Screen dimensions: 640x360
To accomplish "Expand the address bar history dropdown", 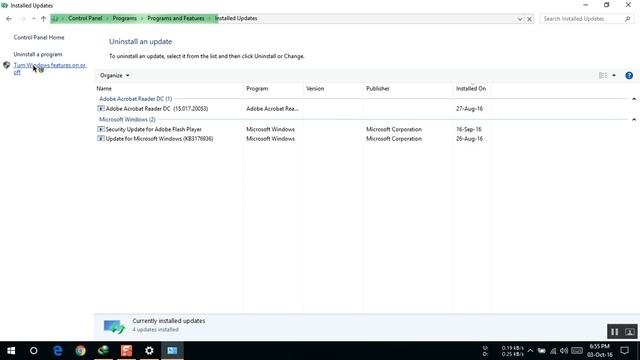I will point(520,19).
